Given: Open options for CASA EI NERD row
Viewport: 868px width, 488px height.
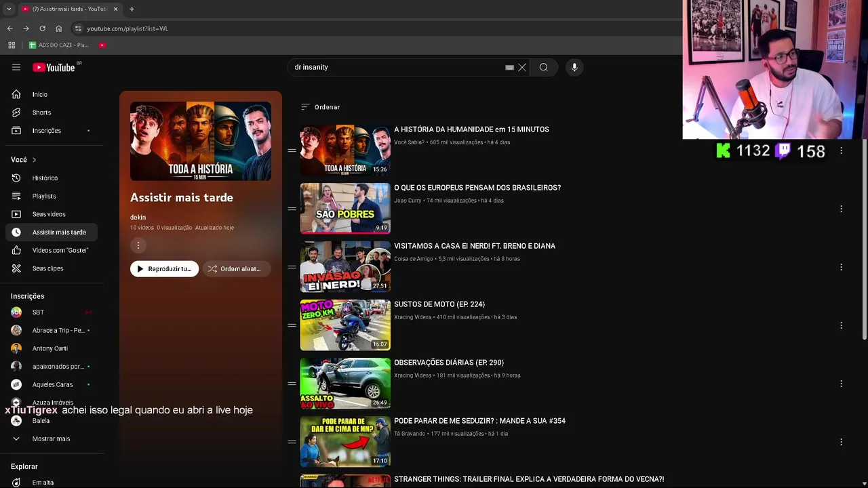Looking at the screenshot, I should pos(841,267).
